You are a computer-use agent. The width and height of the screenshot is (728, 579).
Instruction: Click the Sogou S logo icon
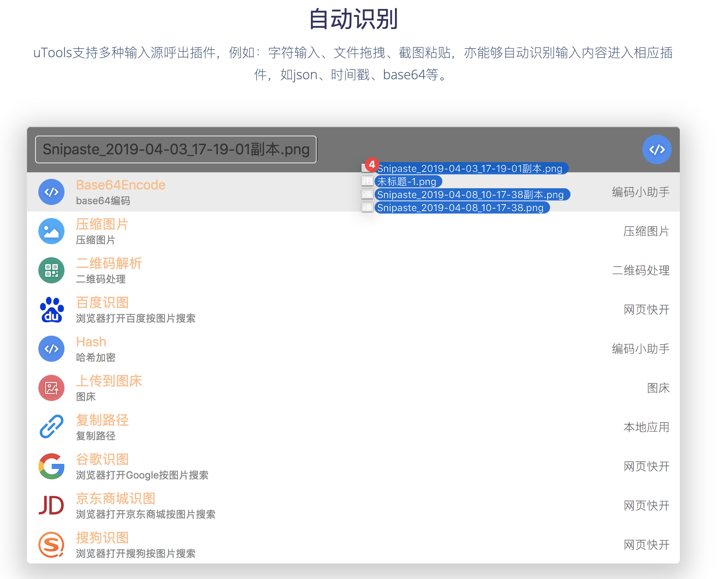pos(51,545)
